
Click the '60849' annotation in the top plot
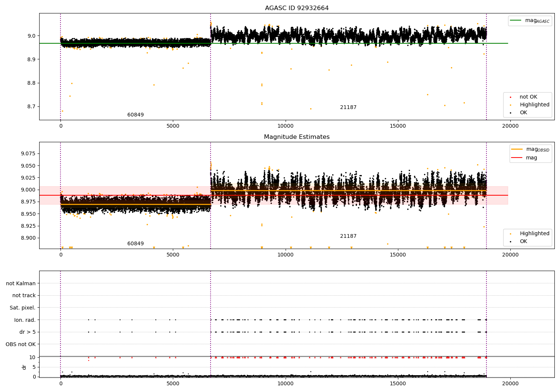[x=136, y=115]
